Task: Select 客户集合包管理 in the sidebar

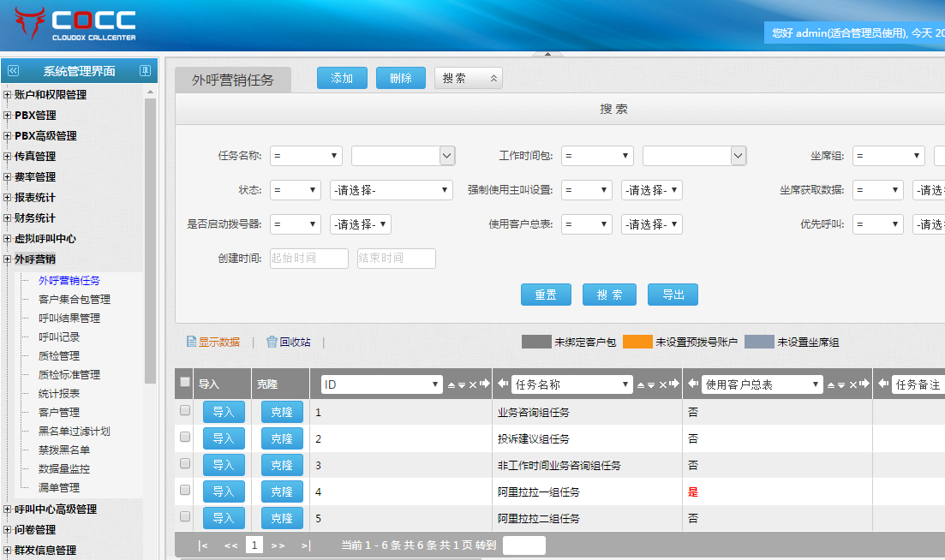Action: 75,300
